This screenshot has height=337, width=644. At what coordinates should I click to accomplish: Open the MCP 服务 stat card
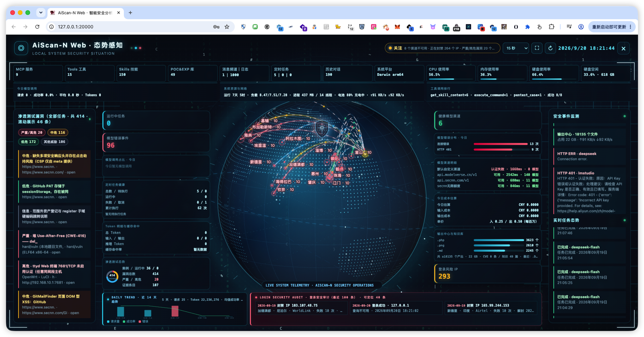click(38, 72)
